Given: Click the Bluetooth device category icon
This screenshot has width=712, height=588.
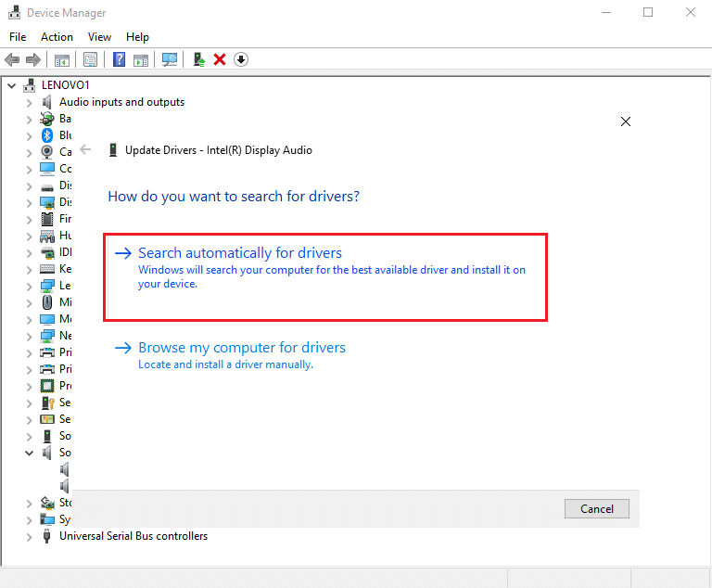Looking at the screenshot, I should pyautogui.click(x=47, y=135).
